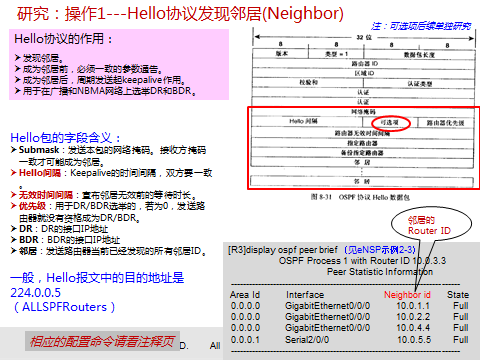This screenshot has height=360, width=480.
Task: Click the bullet BDR：BDR的接口IP地址
Action: coord(65,240)
